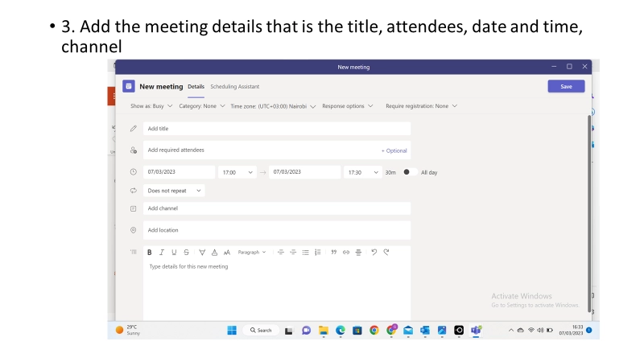Insert a numbered list
The image size is (644, 362).
point(318,253)
